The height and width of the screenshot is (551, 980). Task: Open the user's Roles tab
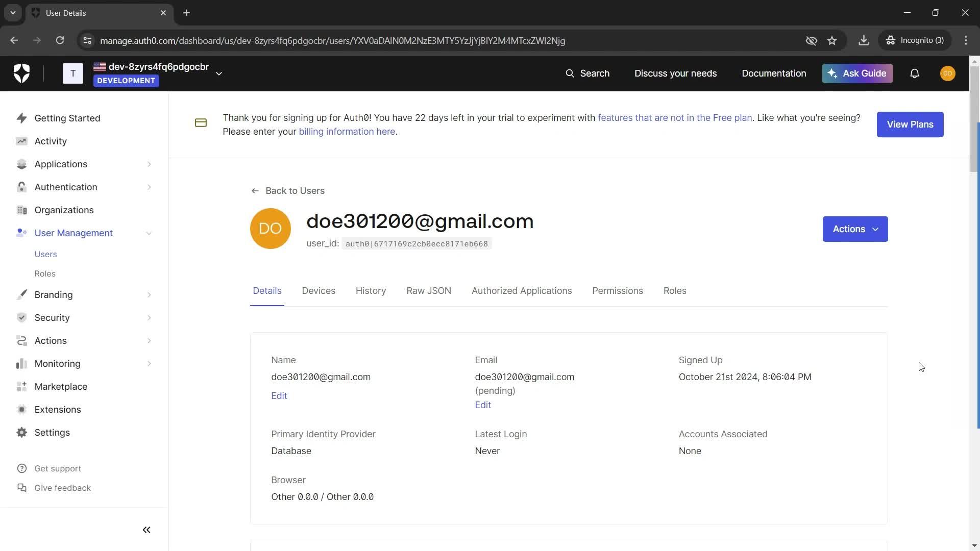pos(675,291)
